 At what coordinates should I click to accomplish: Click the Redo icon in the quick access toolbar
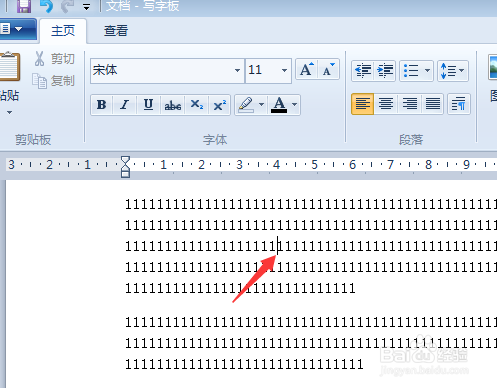pos(68,6)
